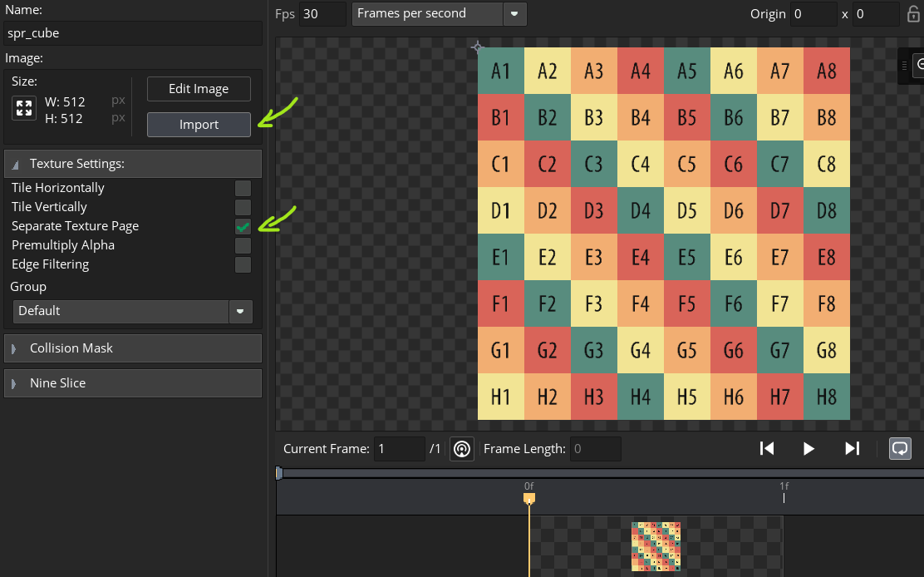924x577 pixels.
Task: Click tile C6 on the sprite
Action: pos(734,164)
